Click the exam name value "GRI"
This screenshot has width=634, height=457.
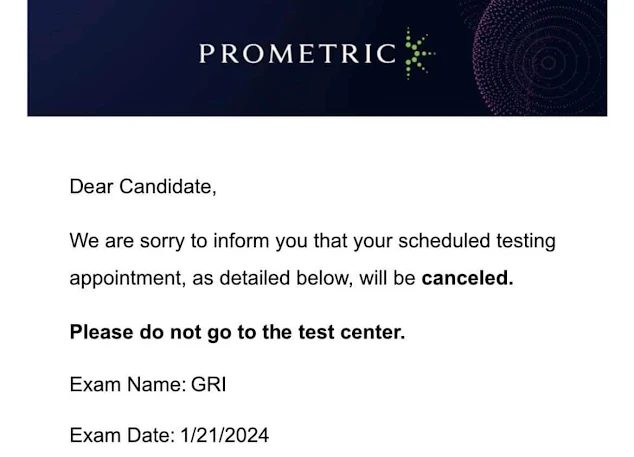click(209, 384)
